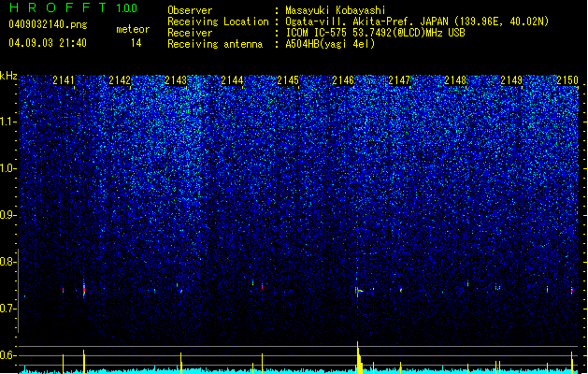Click the Observer label
The image size is (588, 374).
[190, 10]
